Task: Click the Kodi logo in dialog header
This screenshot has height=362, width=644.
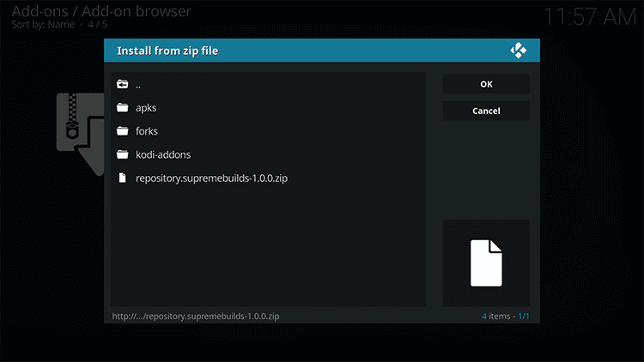Action: [519, 51]
